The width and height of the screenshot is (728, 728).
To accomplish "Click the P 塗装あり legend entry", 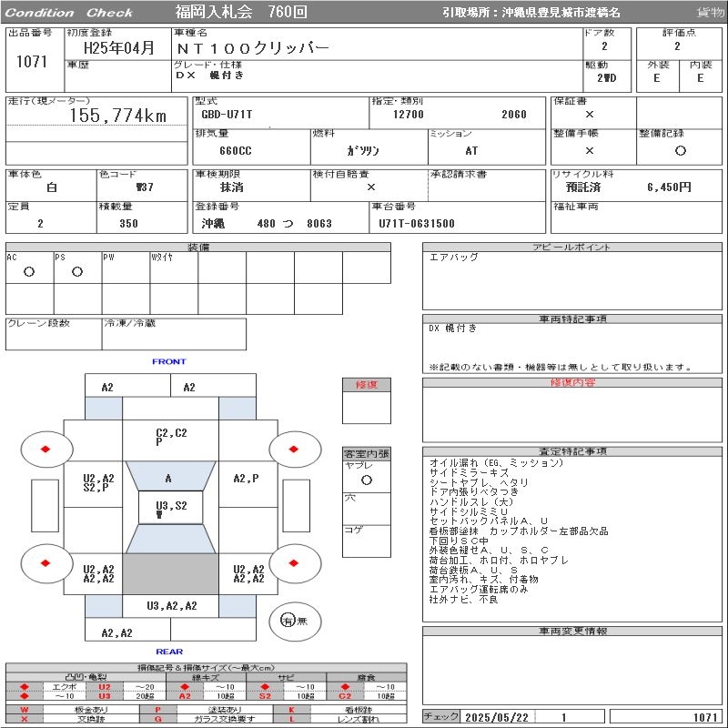I will pyautogui.click(x=207, y=710).
